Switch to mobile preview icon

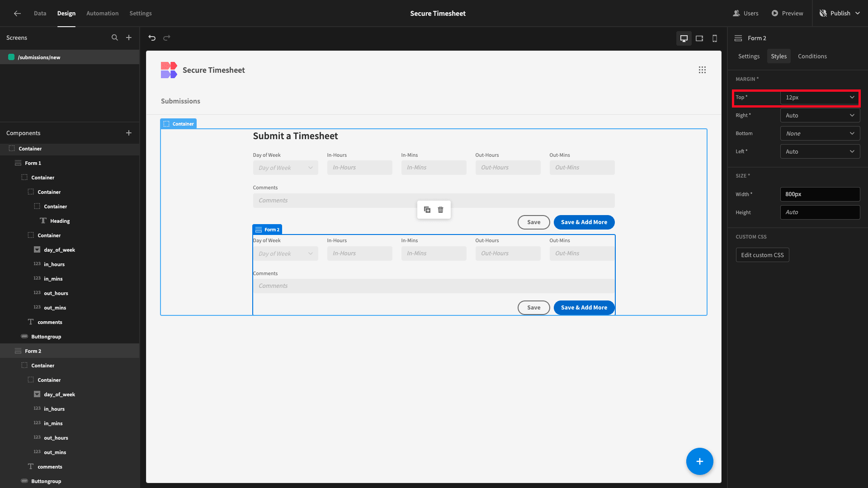click(715, 38)
